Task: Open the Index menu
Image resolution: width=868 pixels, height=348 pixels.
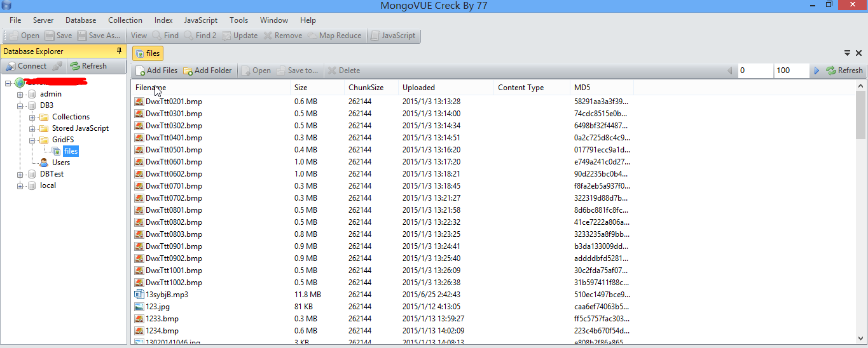Action: coord(163,20)
